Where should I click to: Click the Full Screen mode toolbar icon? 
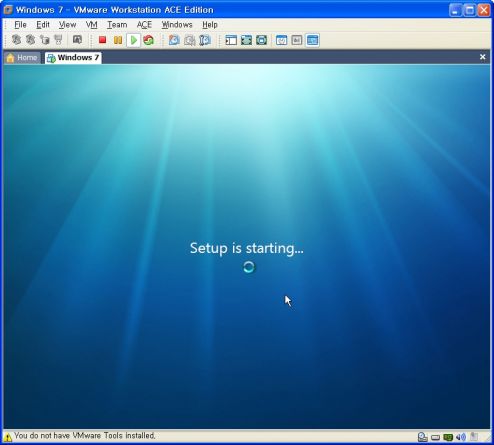pyautogui.click(x=246, y=40)
